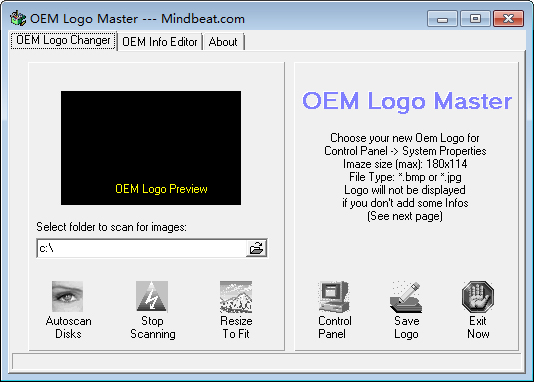534x382 pixels.
Task: Open the OEM Info Editor tab
Action: (160, 42)
